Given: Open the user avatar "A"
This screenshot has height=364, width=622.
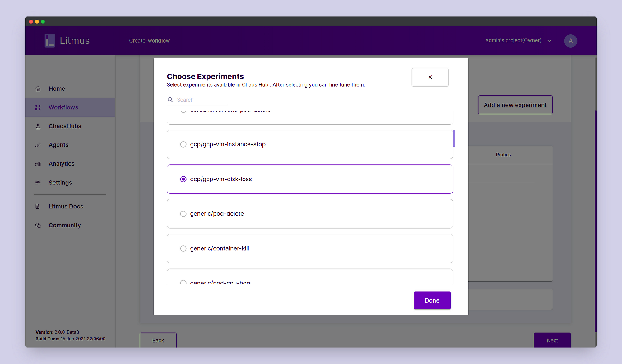Looking at the screenshot, I should coord(571,41).
